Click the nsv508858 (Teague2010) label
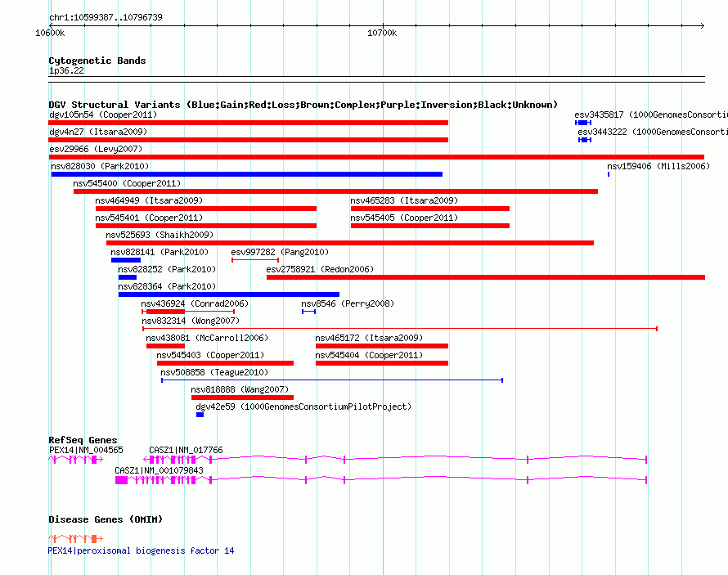This screenshot has width=728, height=575. click(x=214, y=372)
